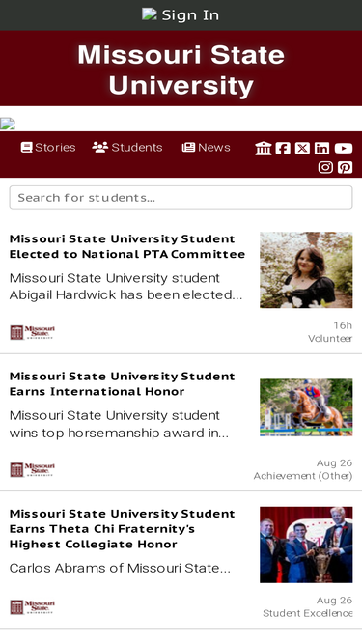Viewport: 362px width, 644px height.
Task: Click the broken image icon beside Sign In
Action: pos(150,14)
